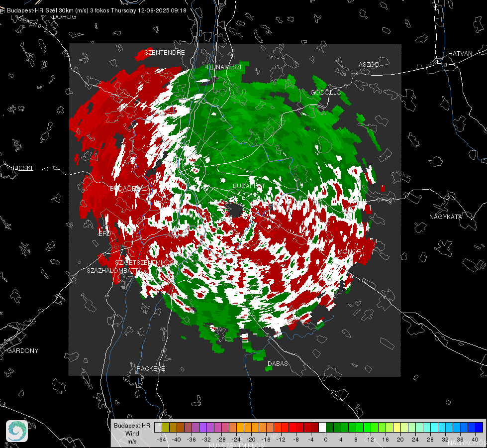The height and width of the screenshot is (448, 487).
Task: Pick the dark blue swatch at the legend's right end
Action: click(479, 427)
